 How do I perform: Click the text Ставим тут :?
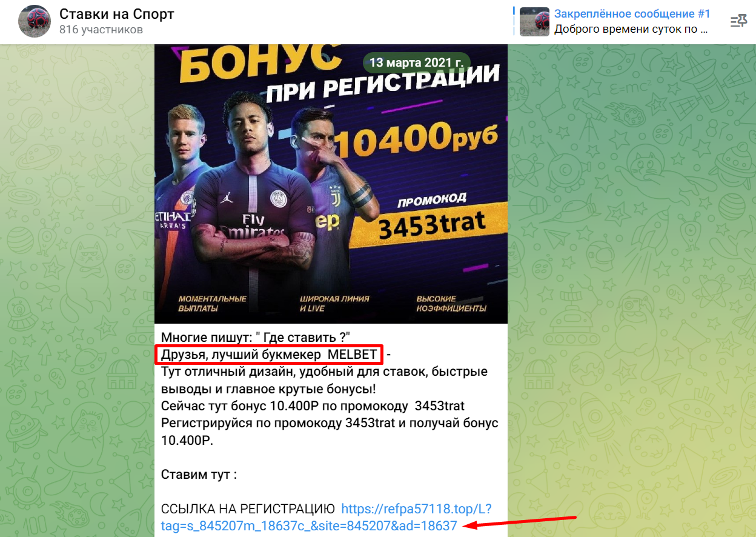199,475
